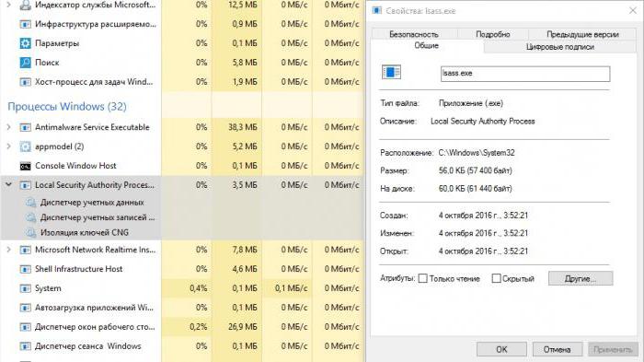Toggle the Скрытый attribute checkbox
Image resolution: width=644 pixels, height=362 pixels.
tap(496, 278)
